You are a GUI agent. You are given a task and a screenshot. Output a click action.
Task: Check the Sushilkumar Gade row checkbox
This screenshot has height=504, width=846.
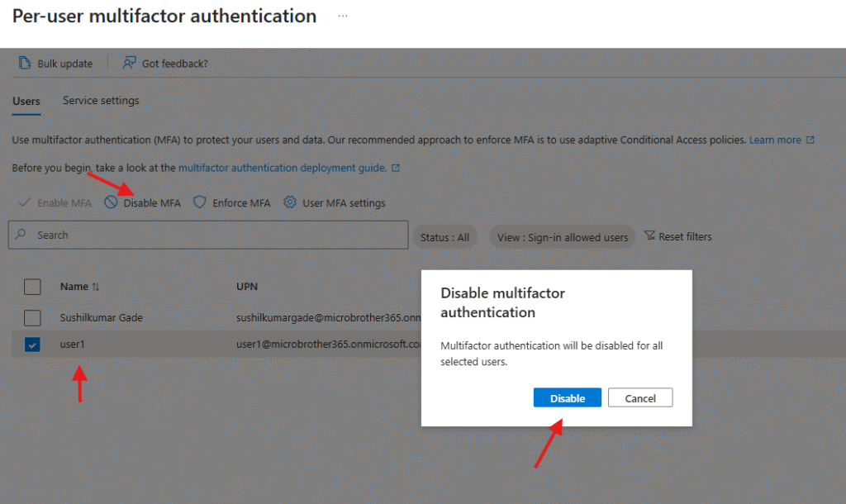pyautogui.click(x=32, y=317)
